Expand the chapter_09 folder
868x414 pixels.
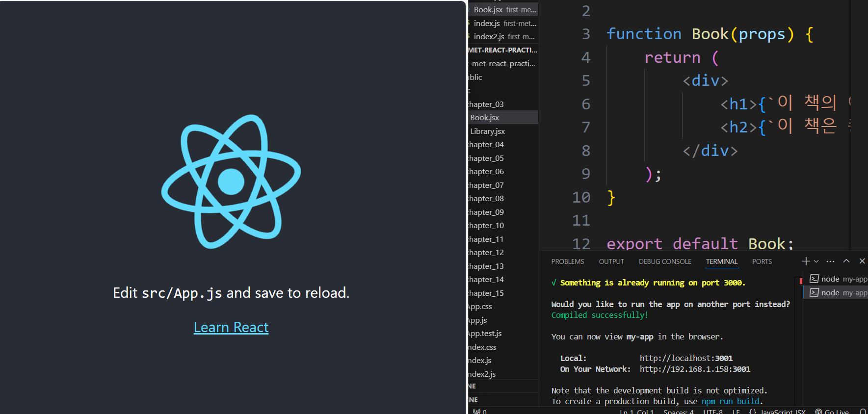coord(503,212)
